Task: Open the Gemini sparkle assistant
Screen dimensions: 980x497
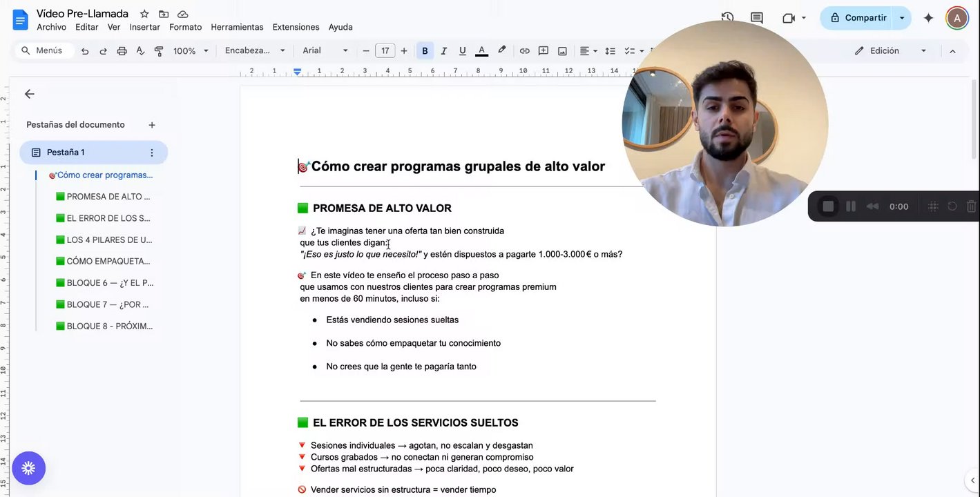Action: 929,18
